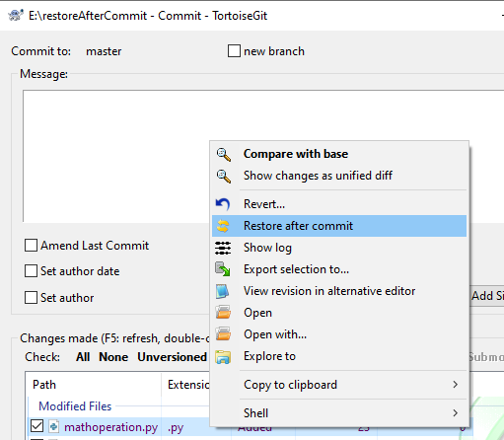This screenshot has width=504, height=440.
Task: Select Restore after commit menu entry
Action: [339, 226]
